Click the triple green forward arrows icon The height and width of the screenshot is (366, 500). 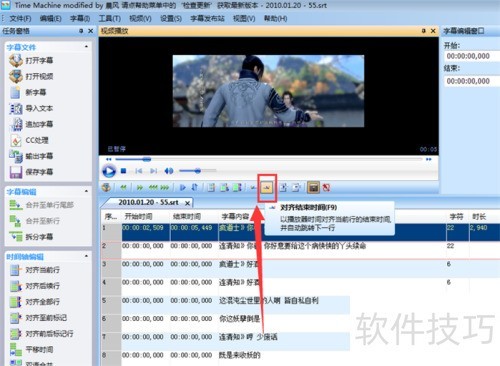click(x=165, y=188)
